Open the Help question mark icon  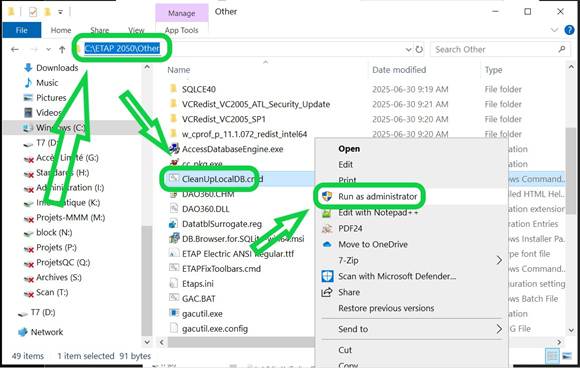click(570, 30)
